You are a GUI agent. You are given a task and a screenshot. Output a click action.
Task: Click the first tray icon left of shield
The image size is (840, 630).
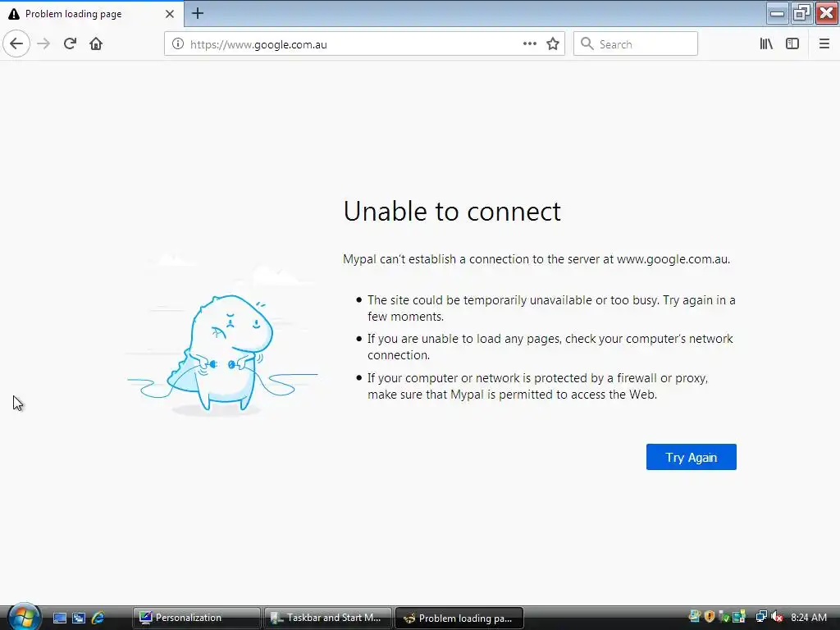(x=694, y=617)
